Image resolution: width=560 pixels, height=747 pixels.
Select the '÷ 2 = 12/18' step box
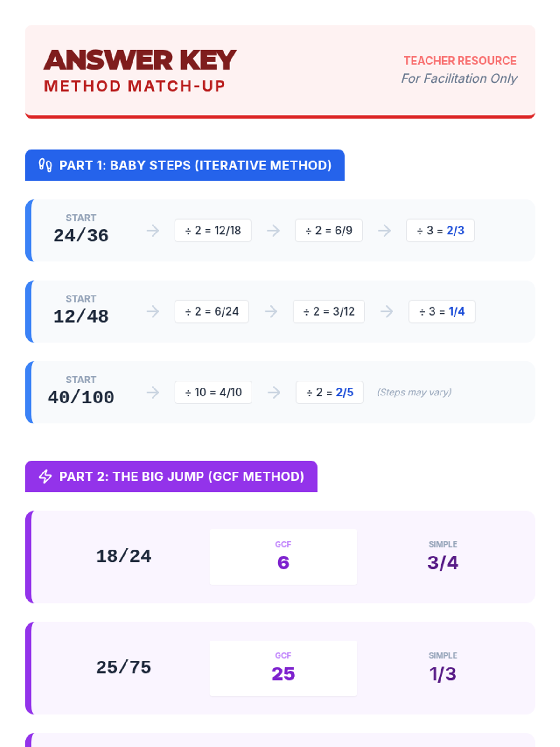[213, 231]
